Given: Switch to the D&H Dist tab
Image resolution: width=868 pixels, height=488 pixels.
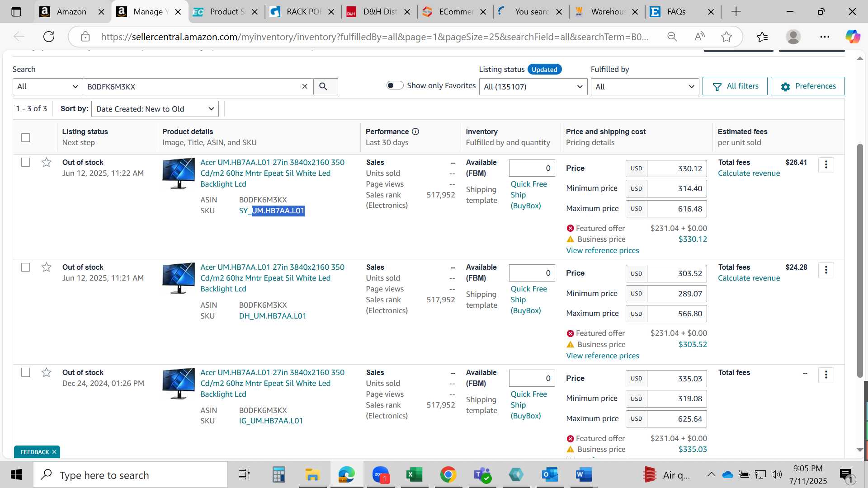Looking at the screenshot, I should click(x=379, y=12).
